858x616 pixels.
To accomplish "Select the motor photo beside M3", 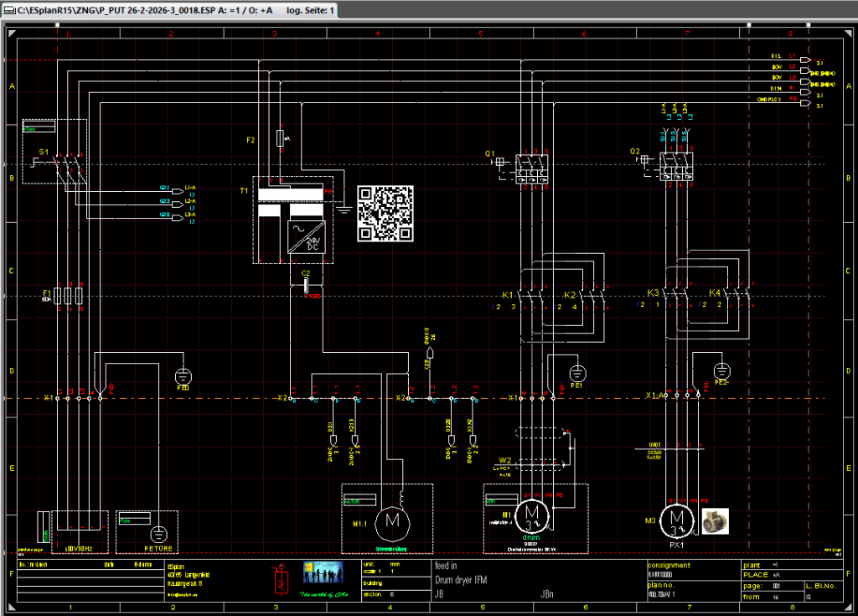I will (714, 520).
